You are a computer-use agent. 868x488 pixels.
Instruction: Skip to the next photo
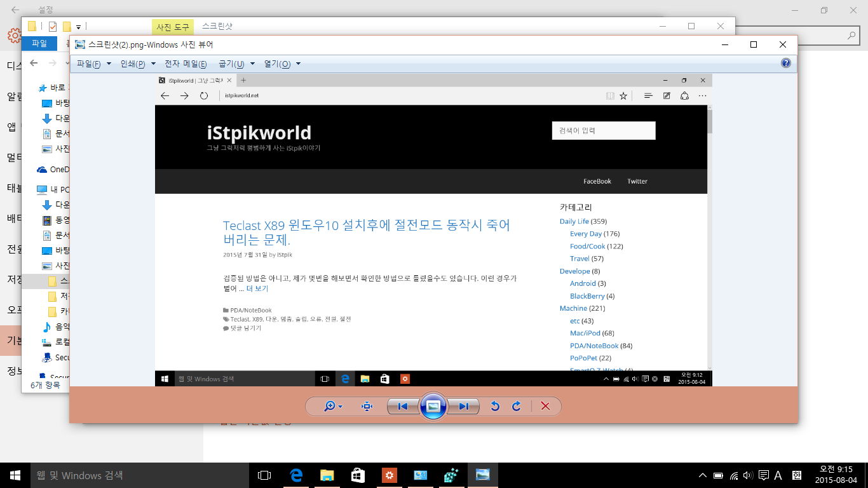(x=464, y=407)
